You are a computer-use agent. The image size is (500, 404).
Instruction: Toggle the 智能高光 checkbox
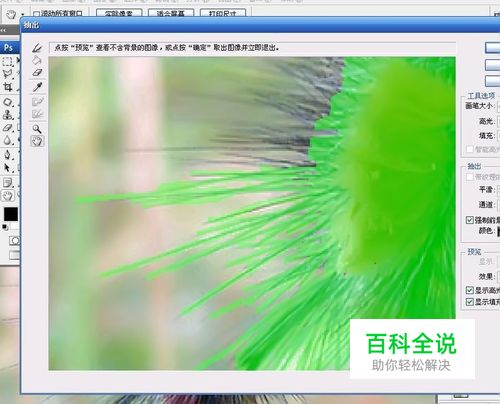[470, 149]
